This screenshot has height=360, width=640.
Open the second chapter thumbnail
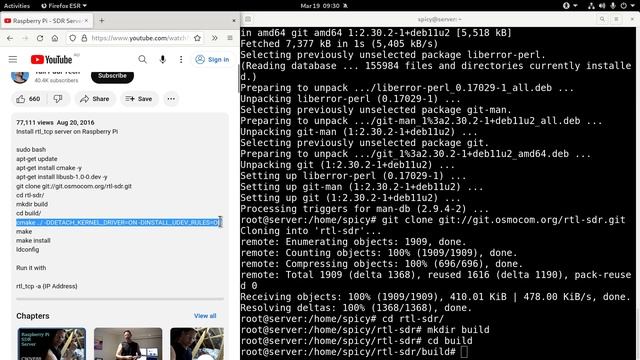tap(128, 344)
